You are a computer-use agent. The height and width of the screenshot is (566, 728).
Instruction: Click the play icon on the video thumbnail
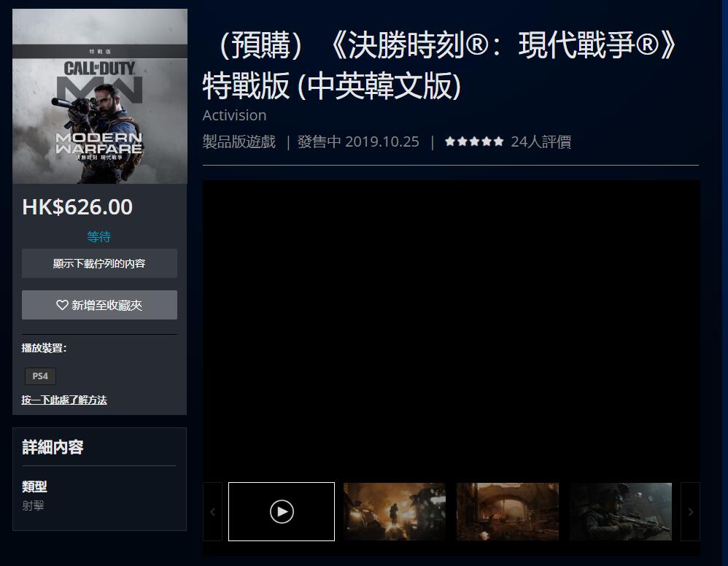click(282, 512)
